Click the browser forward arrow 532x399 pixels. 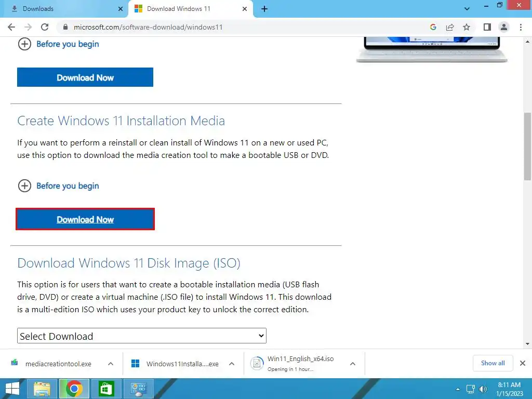point(28,27)
